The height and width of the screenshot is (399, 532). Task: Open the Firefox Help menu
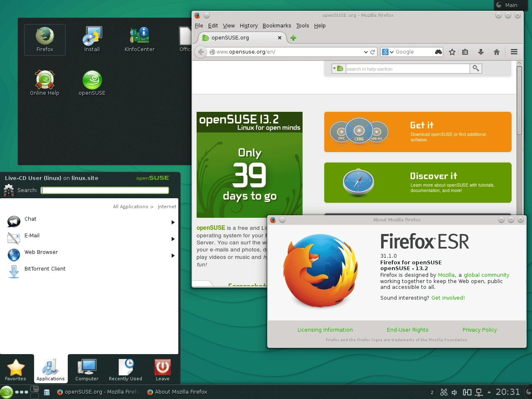coord(320,26)
